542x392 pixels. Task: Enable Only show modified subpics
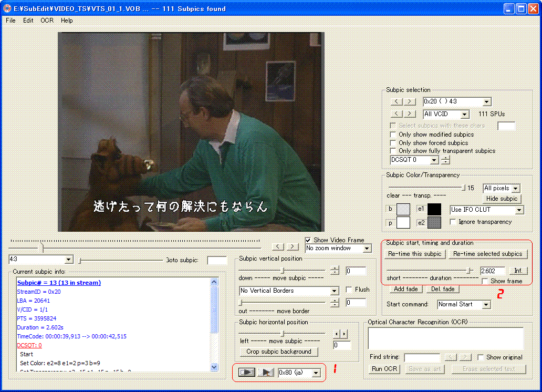point(393,134)
